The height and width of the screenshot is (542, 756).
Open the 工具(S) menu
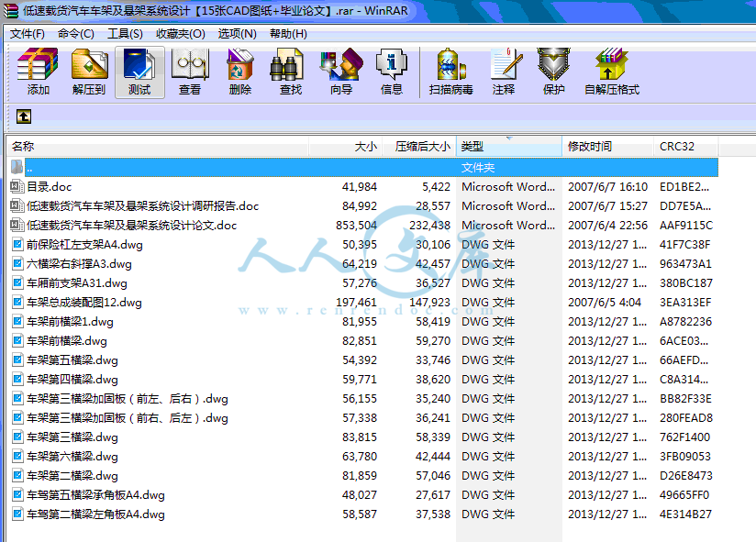pos(125,34)
